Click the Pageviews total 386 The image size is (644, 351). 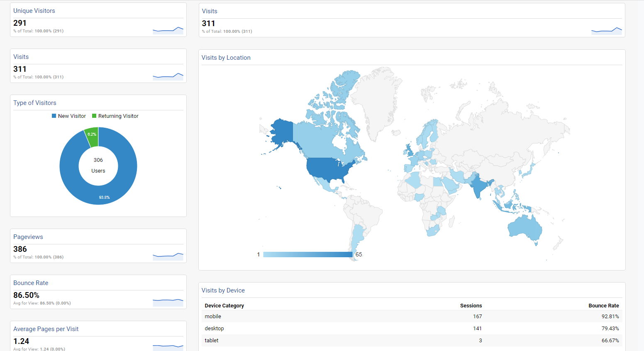(20, 249)
